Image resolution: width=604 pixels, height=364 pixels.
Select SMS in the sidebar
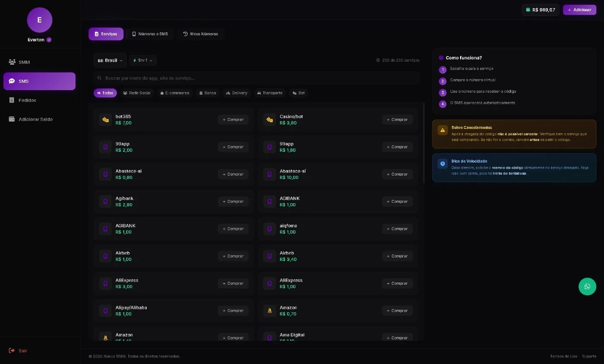39,81
